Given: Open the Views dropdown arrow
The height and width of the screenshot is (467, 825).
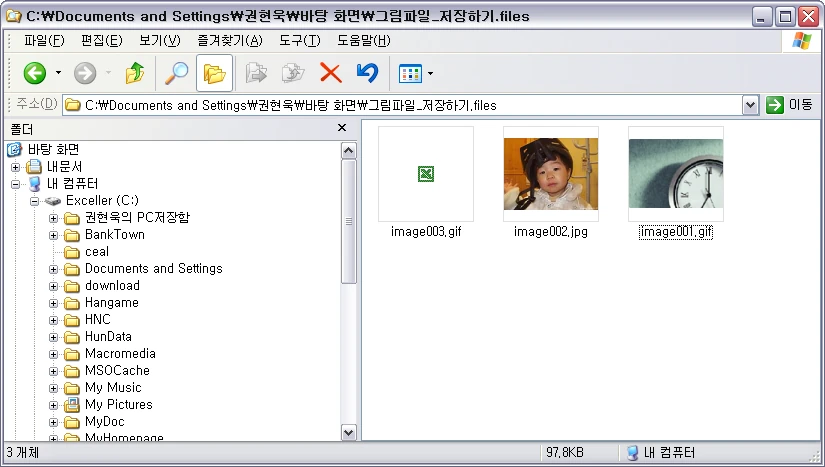Looking at the screenshot, I should 430,74.
